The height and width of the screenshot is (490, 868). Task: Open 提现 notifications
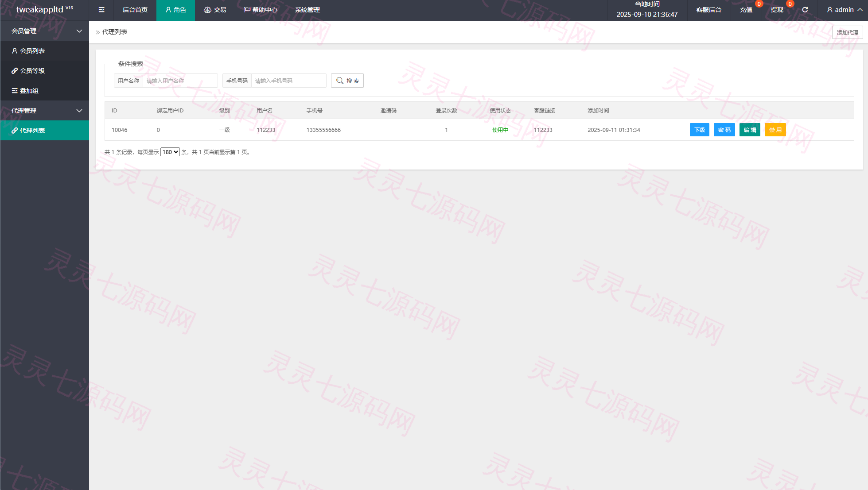[x=777, y=10]
